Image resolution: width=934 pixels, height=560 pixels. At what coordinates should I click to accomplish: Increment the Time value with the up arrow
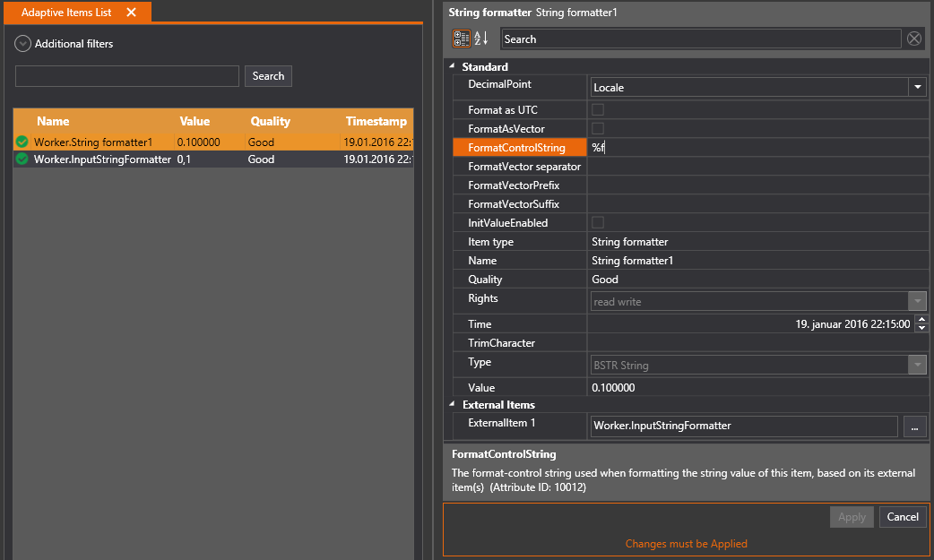tap(921, 320)
